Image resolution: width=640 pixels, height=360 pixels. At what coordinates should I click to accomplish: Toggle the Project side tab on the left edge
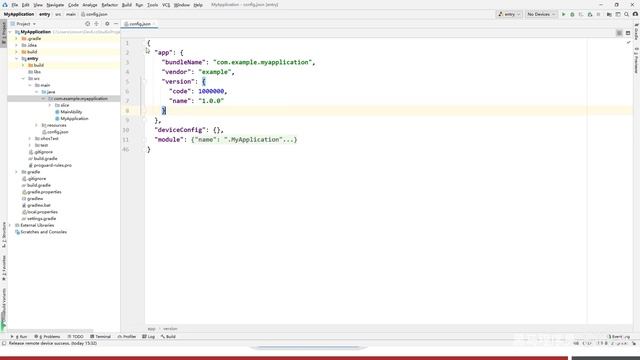[x=4, y=33]
